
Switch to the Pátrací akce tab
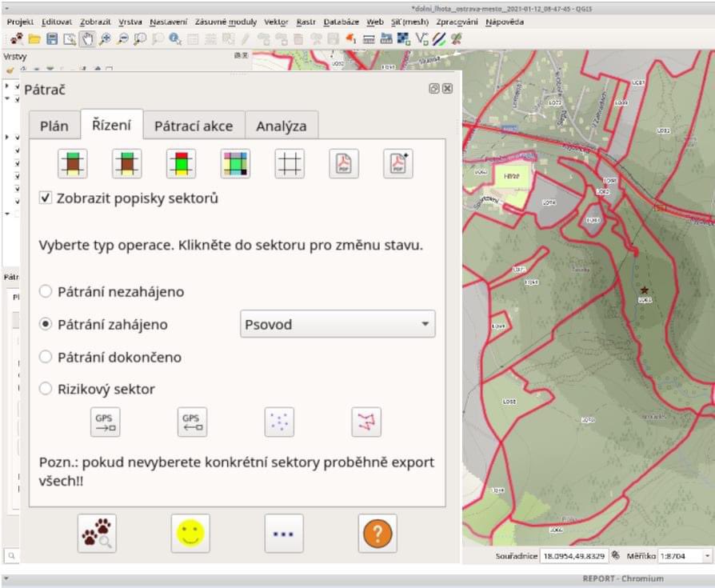click(194, 126)
